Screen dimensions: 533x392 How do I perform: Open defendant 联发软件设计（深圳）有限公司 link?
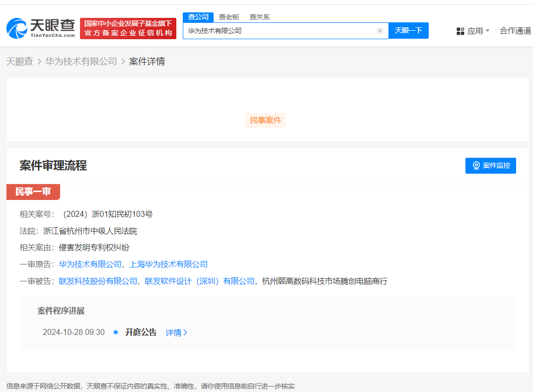200,281
